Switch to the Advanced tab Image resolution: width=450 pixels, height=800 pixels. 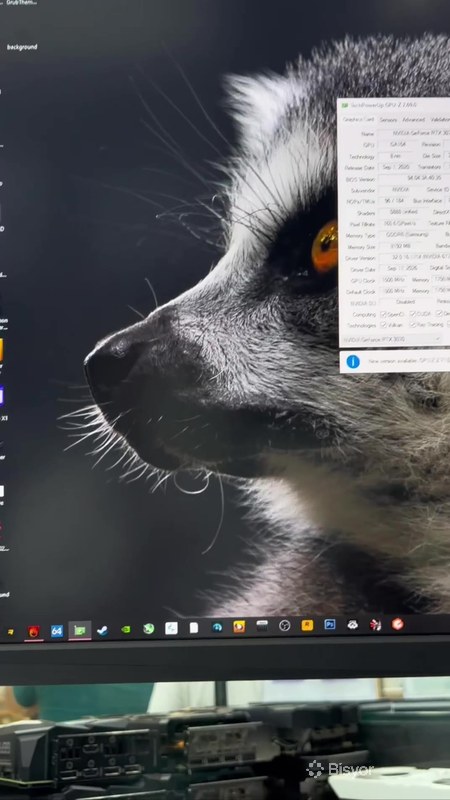413,120
